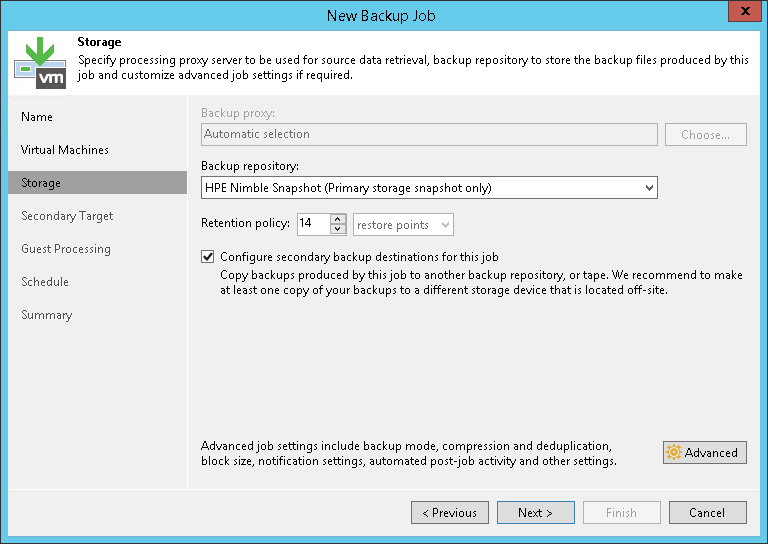Viewport: 768px width, 544px height.
Task: Open the Schedule step
Action: pos(45,282)
